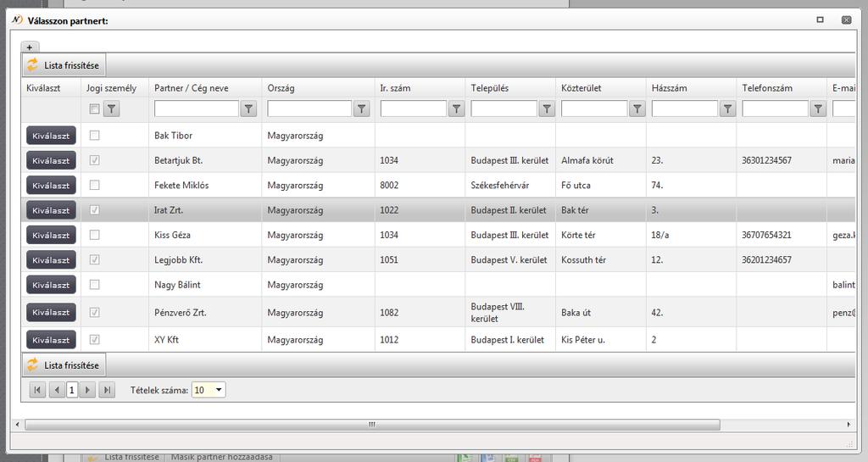
Task: Go to first page of list
Action: [x=37, y=390]
